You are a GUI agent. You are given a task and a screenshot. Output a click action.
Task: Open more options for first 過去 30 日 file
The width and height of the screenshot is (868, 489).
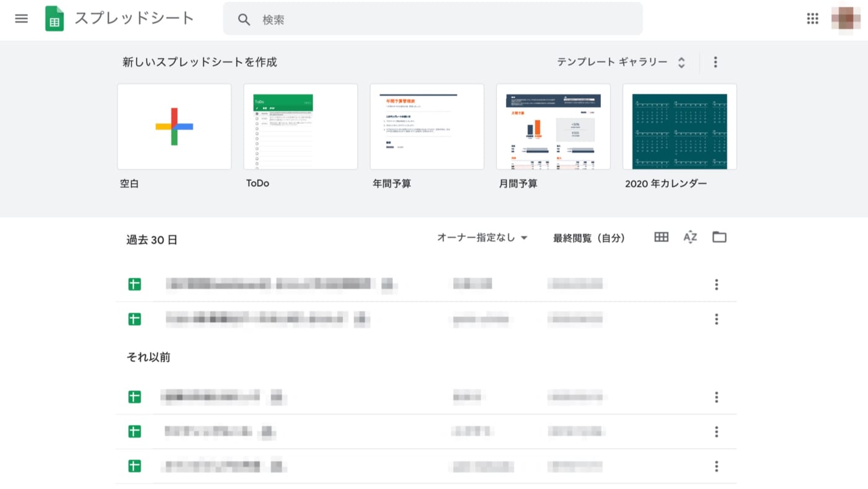point(716,285)
